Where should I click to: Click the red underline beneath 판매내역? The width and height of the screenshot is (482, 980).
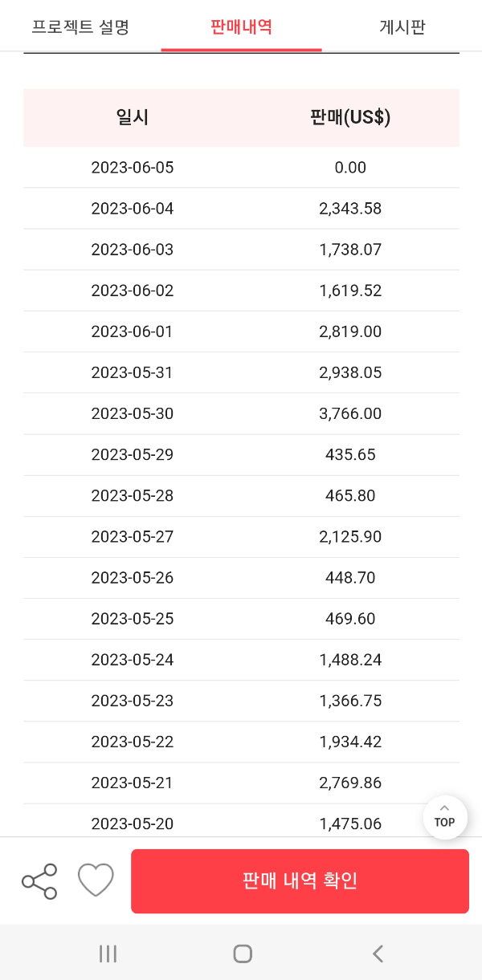click(241, 49)
